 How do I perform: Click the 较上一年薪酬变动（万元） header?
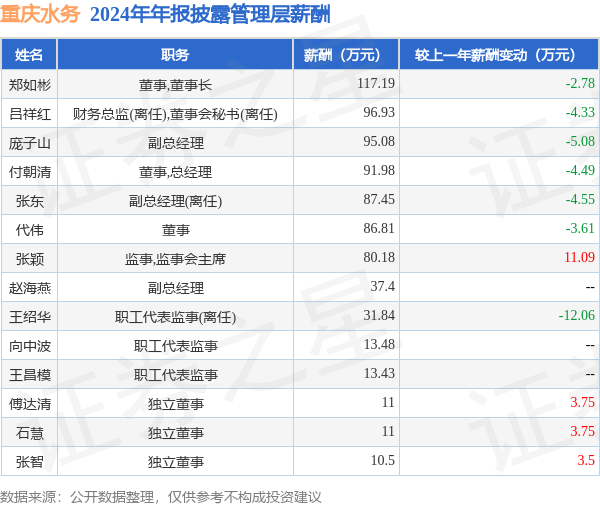(x=499, y=54)
